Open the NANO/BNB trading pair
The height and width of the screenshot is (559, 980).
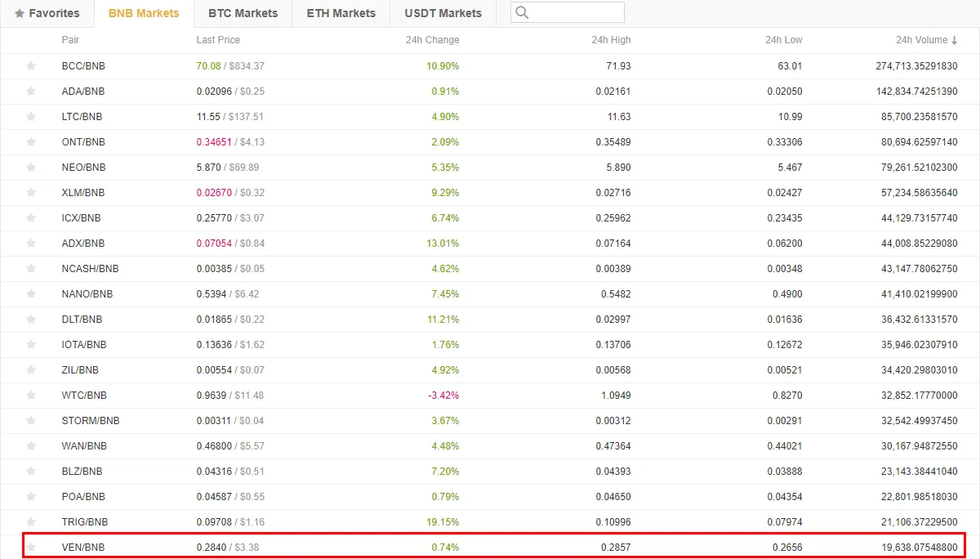tap(87, 294)
